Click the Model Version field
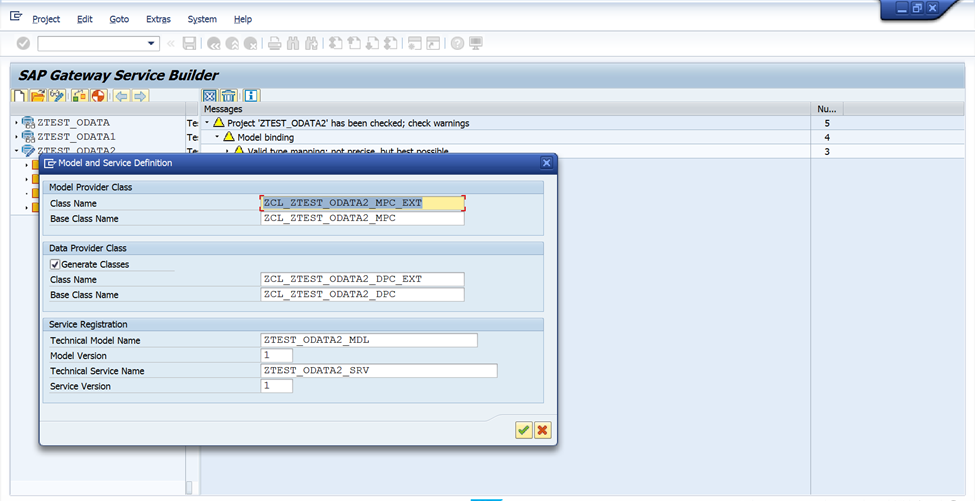 click(277, 355)
